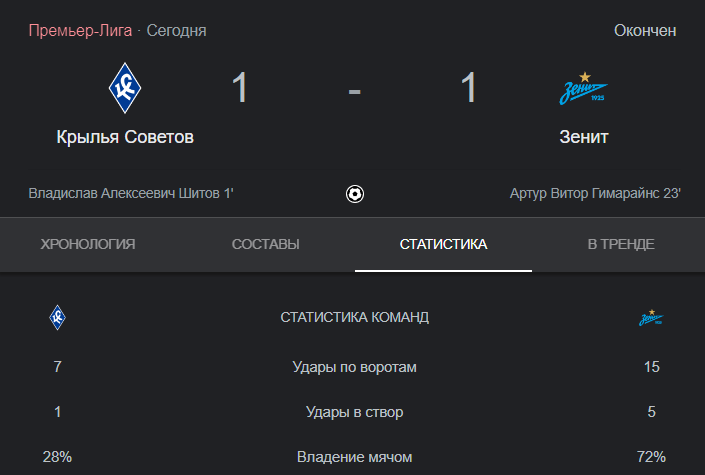Click the Удары в створ stat row
Screen dimensions: 705x475
[x=355, y=412]
